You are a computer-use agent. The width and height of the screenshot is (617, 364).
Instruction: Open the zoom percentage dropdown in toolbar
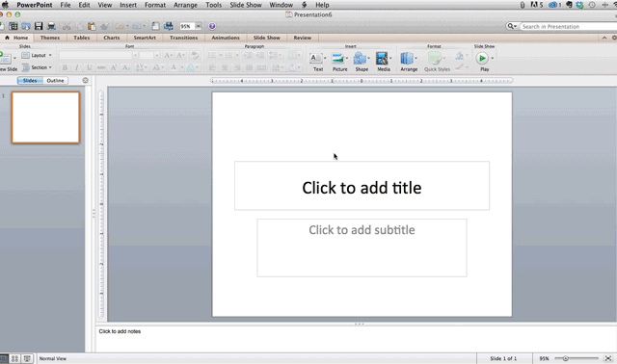tap(199, 26)
